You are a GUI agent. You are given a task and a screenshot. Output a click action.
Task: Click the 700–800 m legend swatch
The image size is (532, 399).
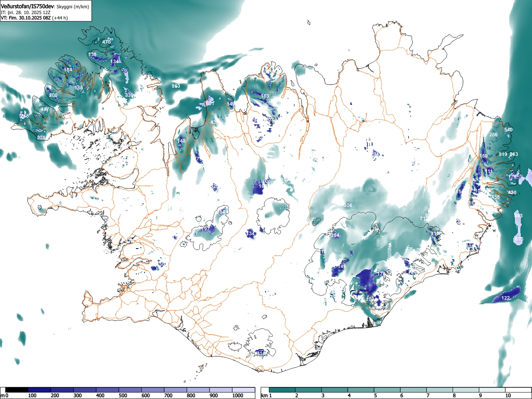[x=175, y=390]
